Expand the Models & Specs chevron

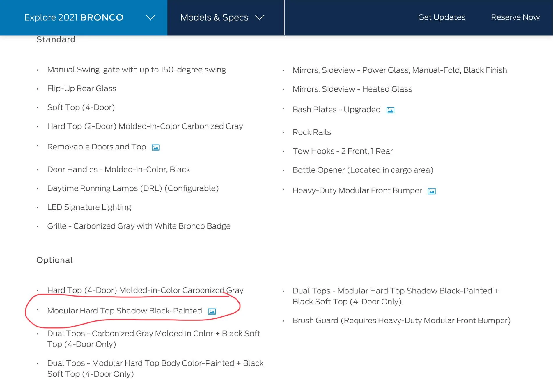pyautogui.click(x=260, y=17)
